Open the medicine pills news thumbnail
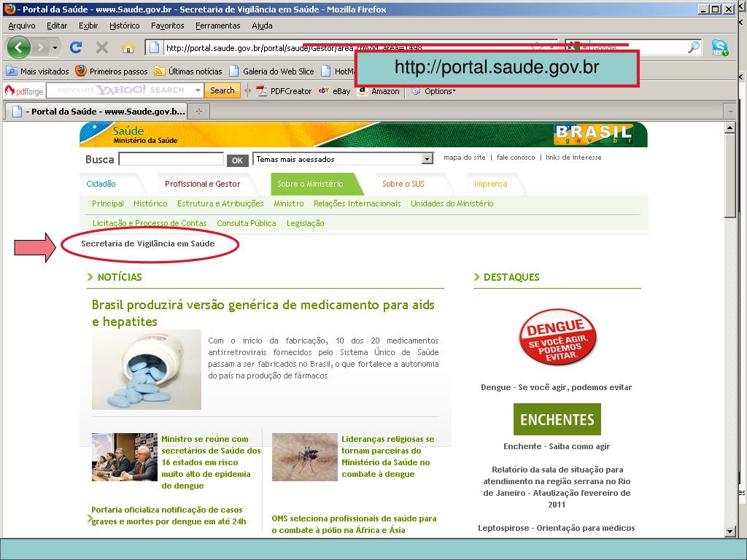 [x=147, y=370]
